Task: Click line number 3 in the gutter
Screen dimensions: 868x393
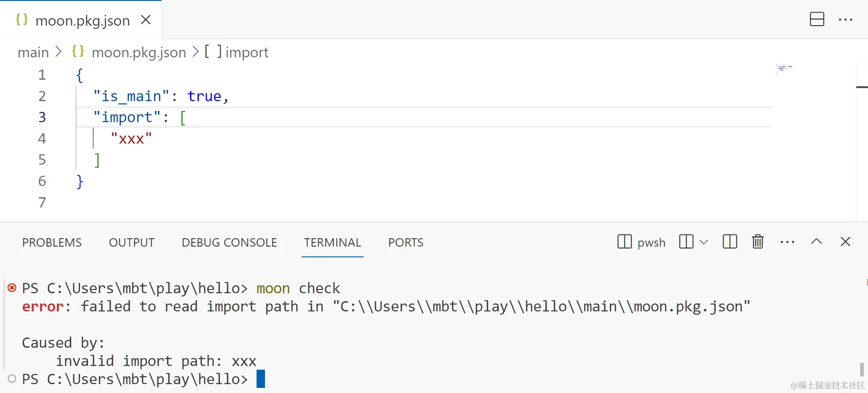Action: point(42,117)
